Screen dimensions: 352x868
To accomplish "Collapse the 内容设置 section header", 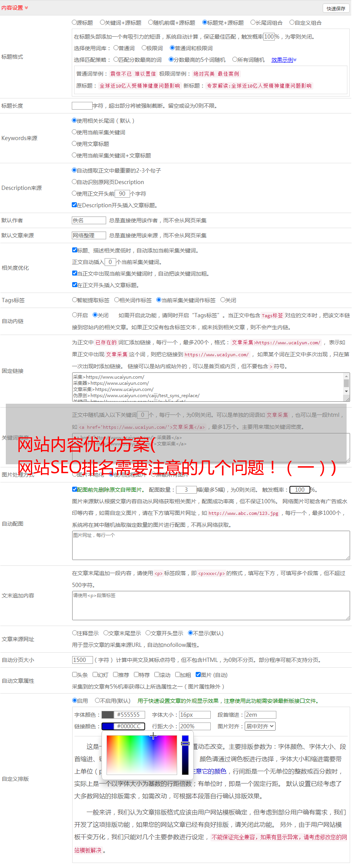I will [x=15, y=8].
